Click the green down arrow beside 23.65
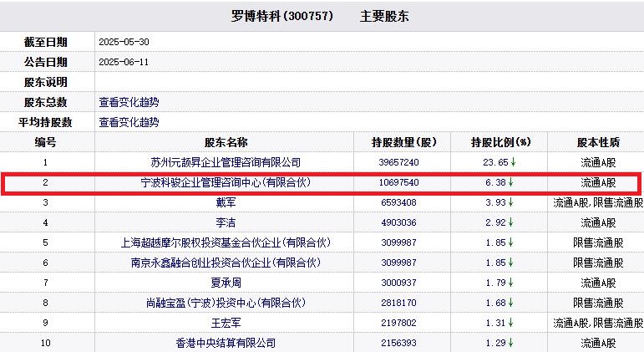644x352 pixels. click(513, 162)
